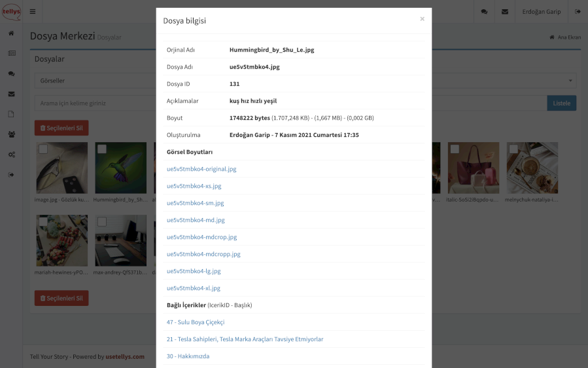588x368 pixels.
Task: Open the Erdoğan Garip user menu
Action: pos(541,12)
